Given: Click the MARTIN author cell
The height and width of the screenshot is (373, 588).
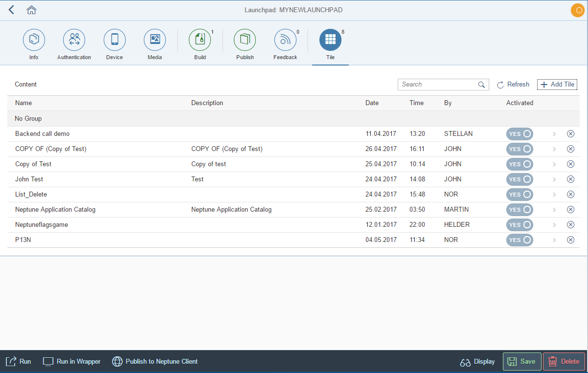Looking at the screenshot, I should 456,210.
